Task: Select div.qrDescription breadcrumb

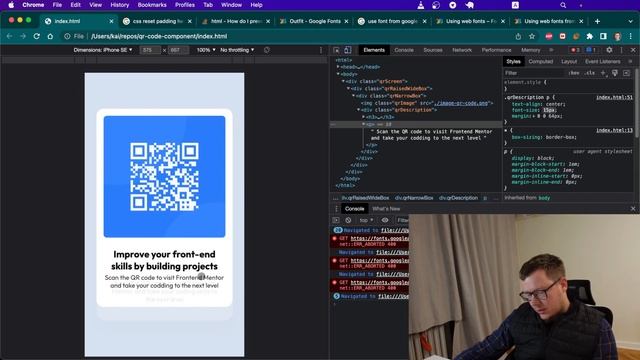Action: tap(458, 198)
